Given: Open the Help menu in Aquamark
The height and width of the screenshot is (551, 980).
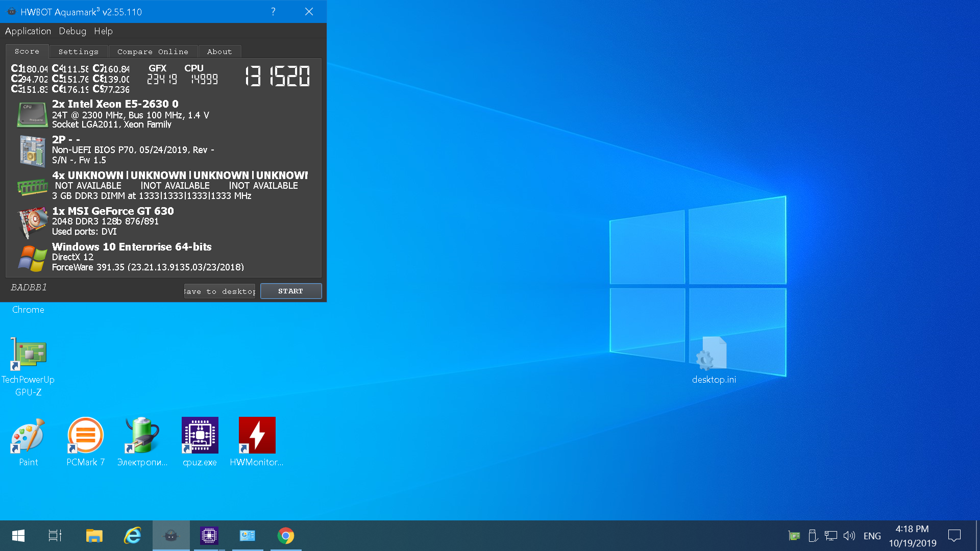Looking at the screenshot, I should tap(103, 31).
